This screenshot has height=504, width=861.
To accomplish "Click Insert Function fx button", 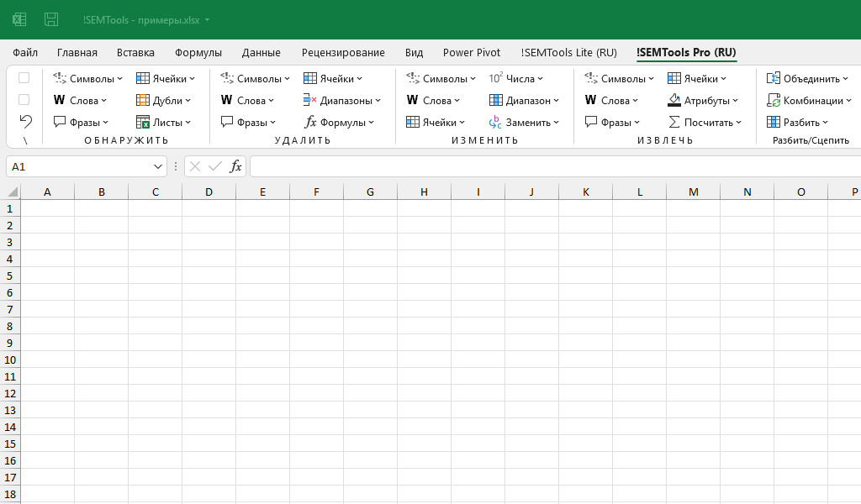I will (x=235, y=166).
